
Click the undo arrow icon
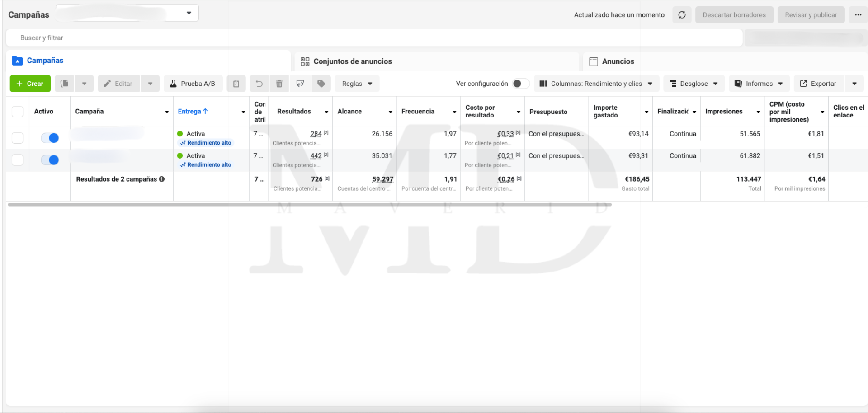tap(259, 84)
